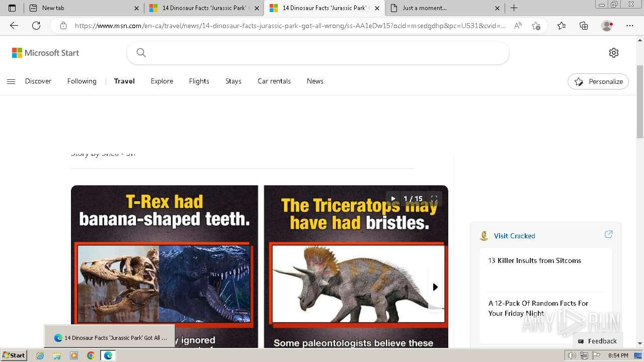Add this page to favorites
Image resolution: width=644 pixels, height=362 pixels.
coord(536,26)
